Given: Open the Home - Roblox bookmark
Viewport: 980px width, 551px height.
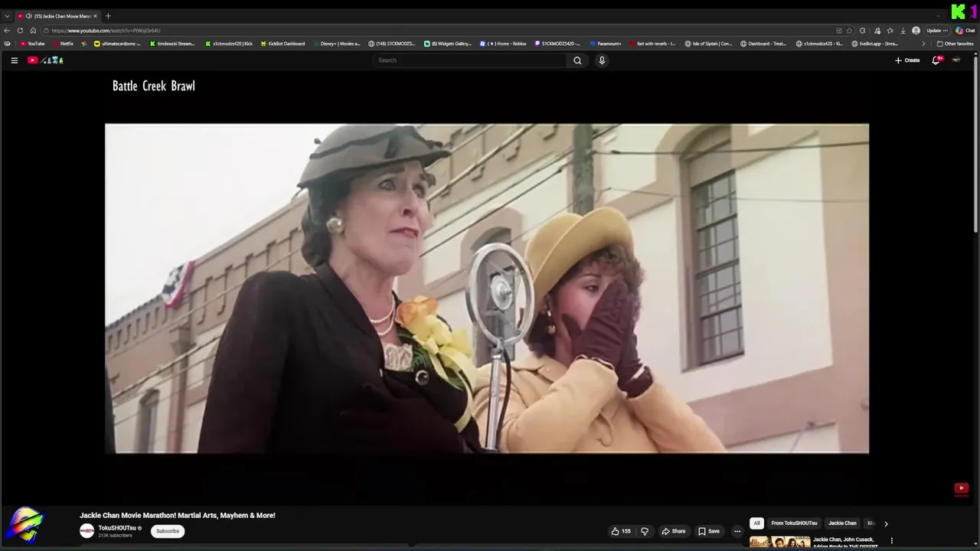Looking at the screenshot, I should (503, 44).
